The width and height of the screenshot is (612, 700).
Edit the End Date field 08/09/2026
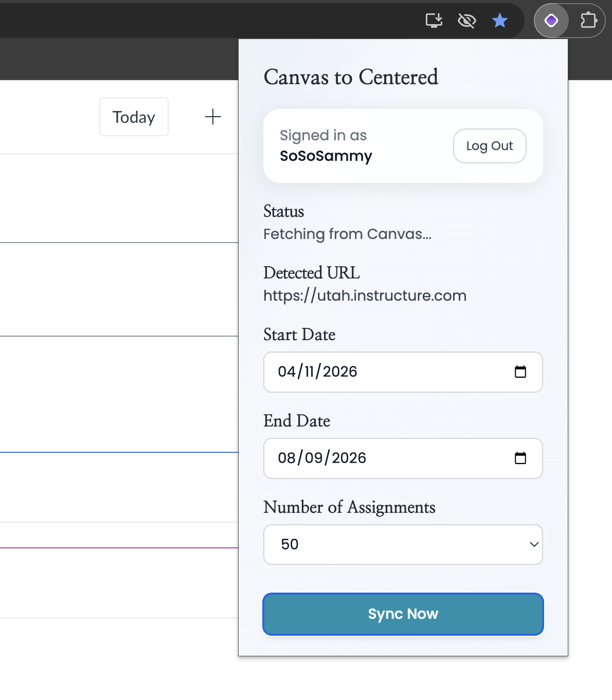coord(403,458)
